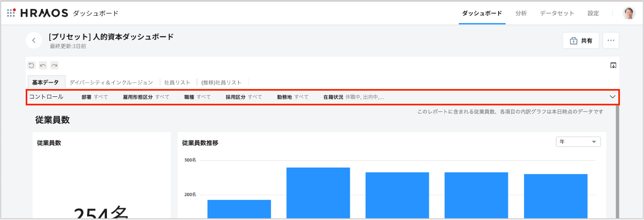Click the HRMOS logo
This screenshot has width=644, height=220.
click(x=42, y=13)
